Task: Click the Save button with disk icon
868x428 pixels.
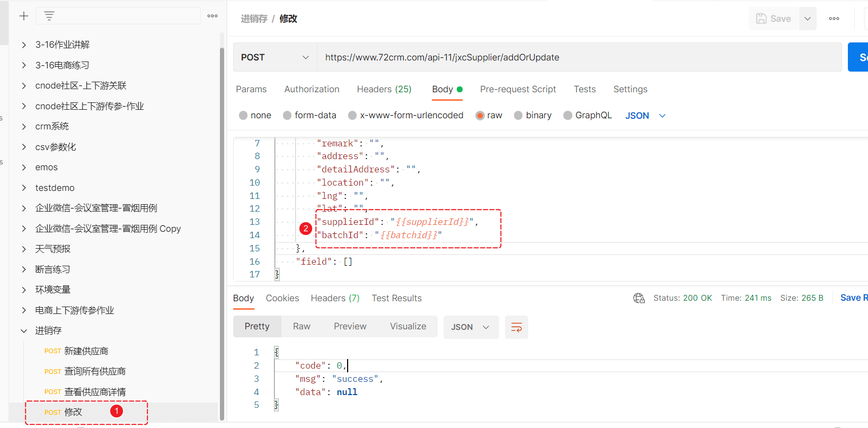Action: pos(773,19)
